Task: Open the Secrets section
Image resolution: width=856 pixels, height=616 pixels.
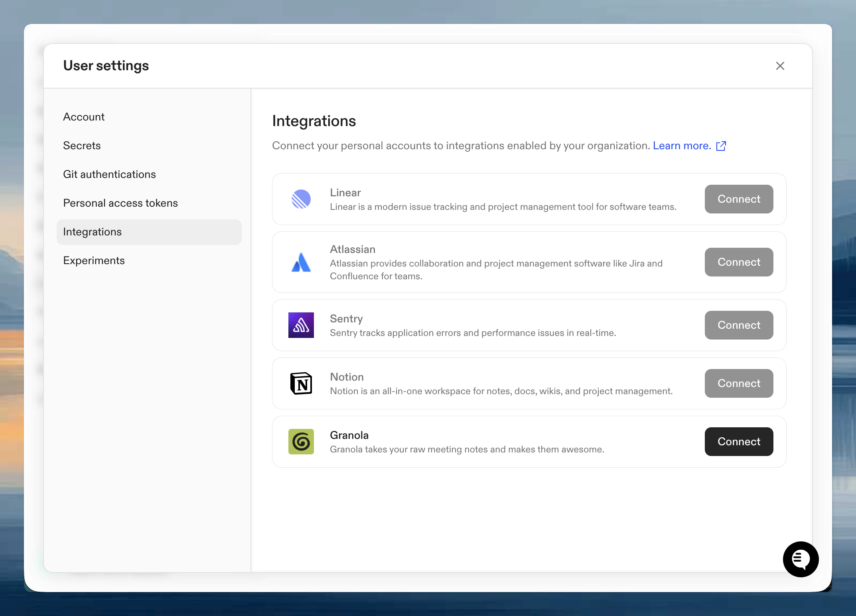Action: 82,146
